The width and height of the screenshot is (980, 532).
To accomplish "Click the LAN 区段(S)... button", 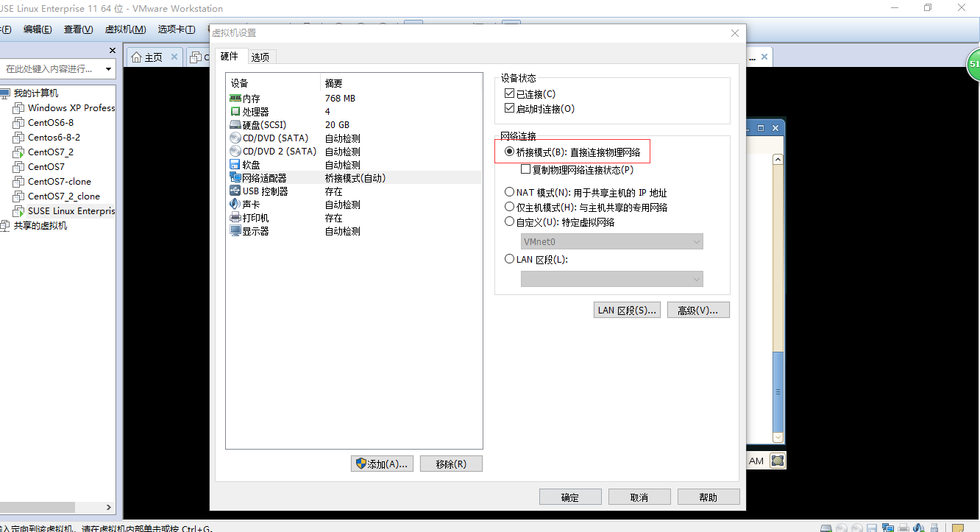I will 627,310.
